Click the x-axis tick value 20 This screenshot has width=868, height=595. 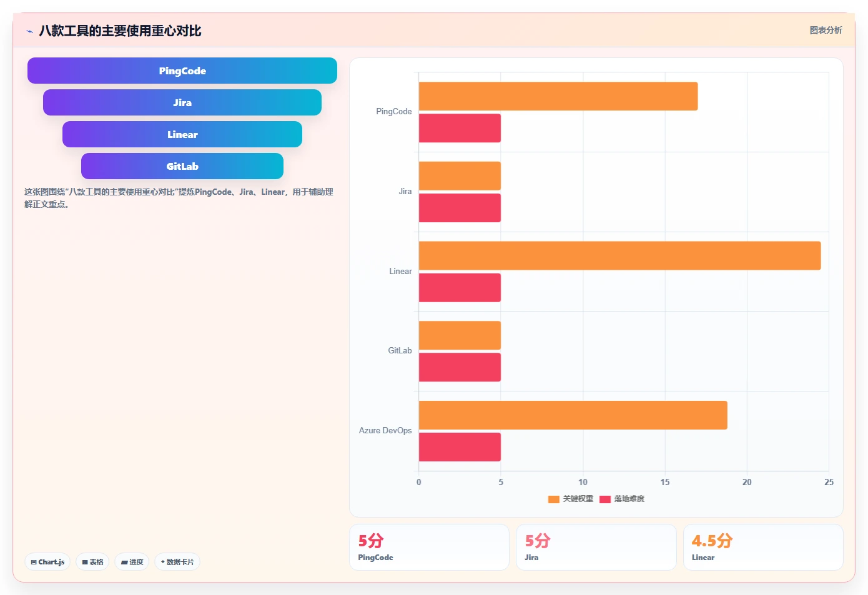pos(747,482)
